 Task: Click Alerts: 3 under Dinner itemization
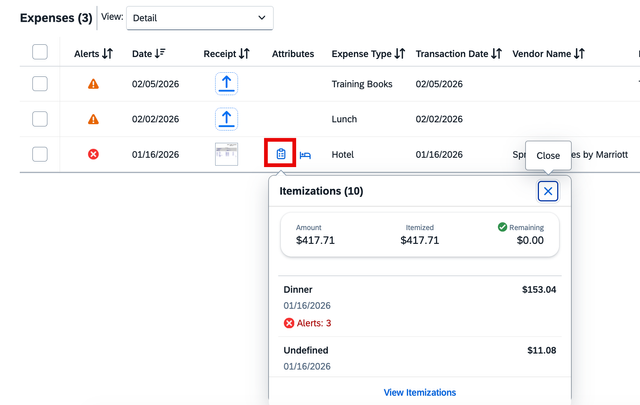[314, 323]
